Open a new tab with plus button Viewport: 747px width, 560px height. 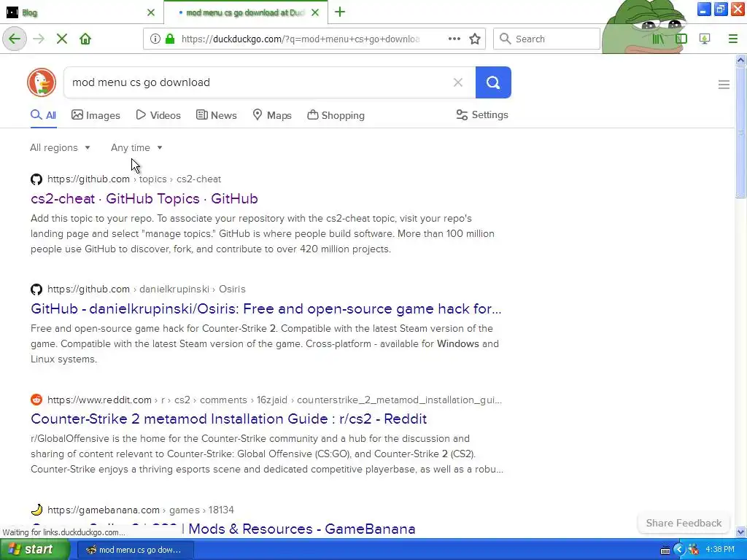tap(340, 12)
